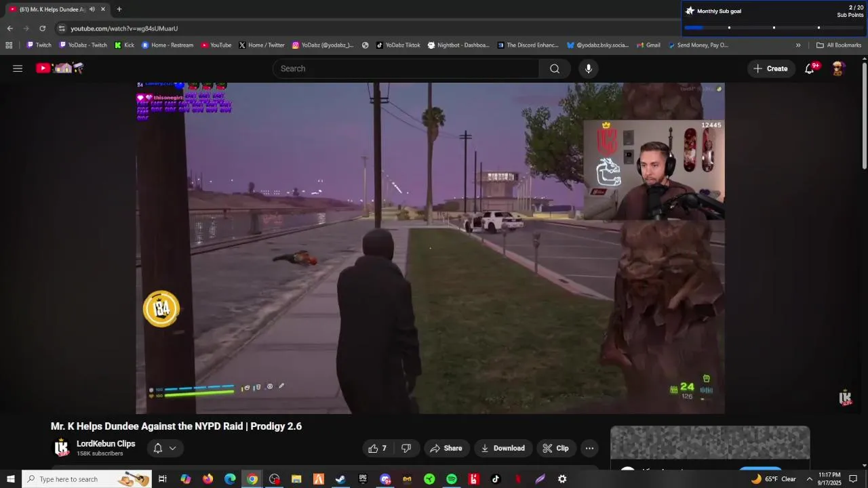The height and width of the screenshot is (488, 868).
Task: Open the Monthly Sub goal widget
Action: tap(774, 18)
